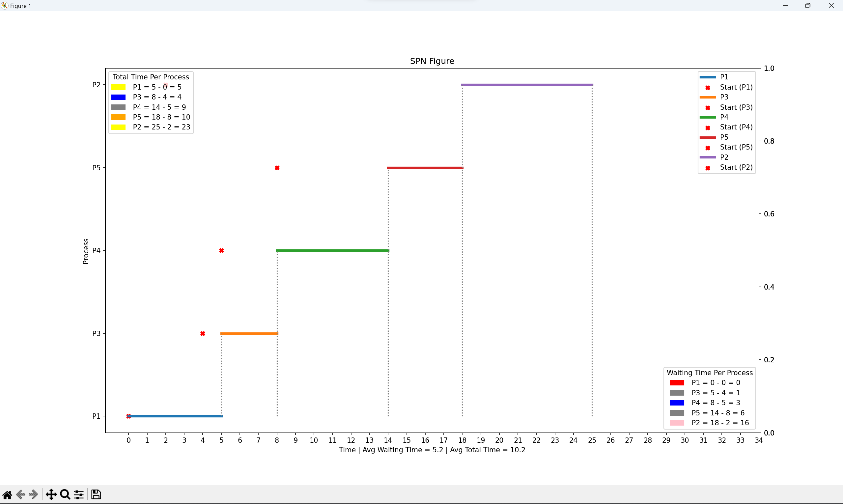
Task: Click the red start marker for P5
Action: click(x=277, y=168)
